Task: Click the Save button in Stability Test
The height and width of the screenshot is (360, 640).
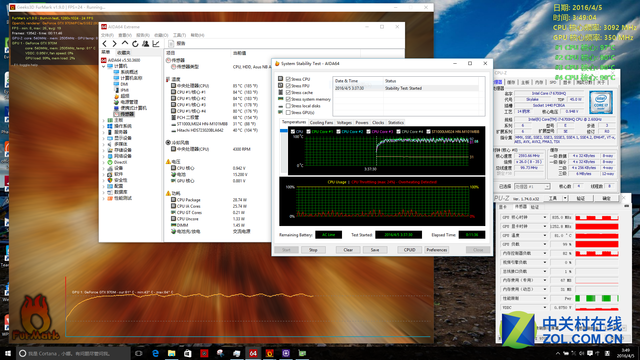Action: click(x=375, y=250)
